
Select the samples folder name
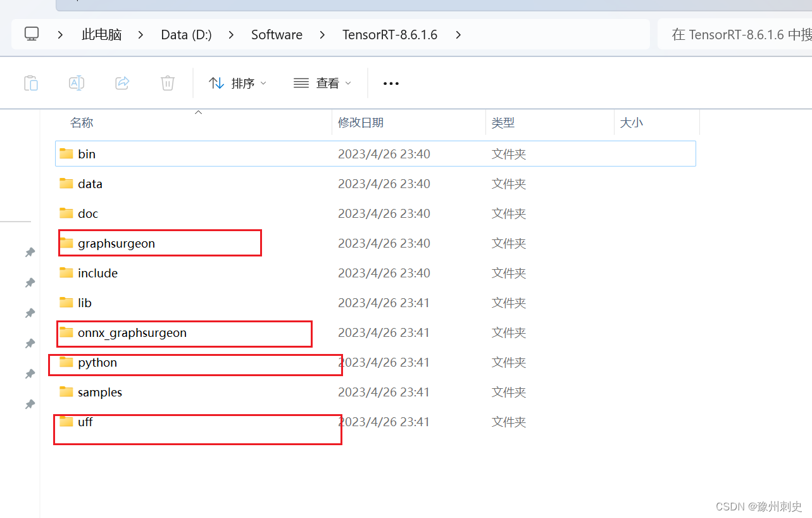100,392
